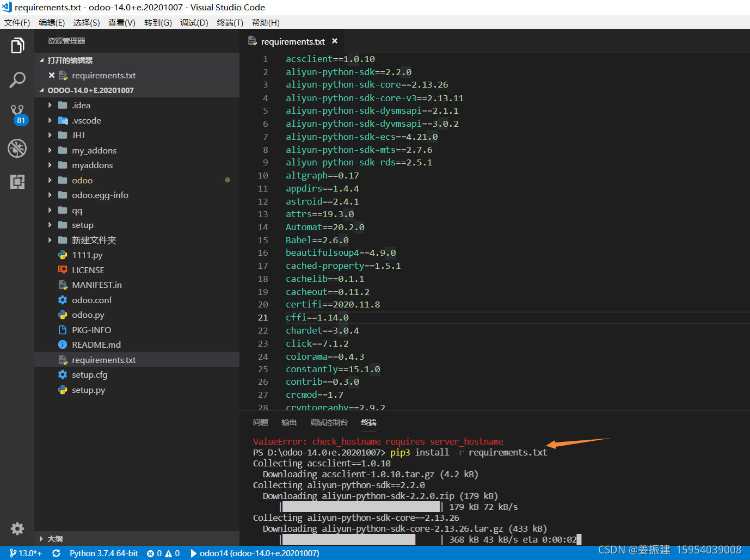This screenshot has width=750, height=560.
Task: Select the requirements.txt editor tab
Action: click(293, 41)
